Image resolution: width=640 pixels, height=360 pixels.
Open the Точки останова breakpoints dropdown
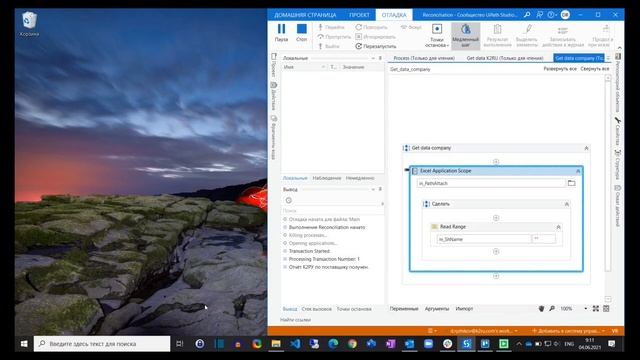[437, 36]
